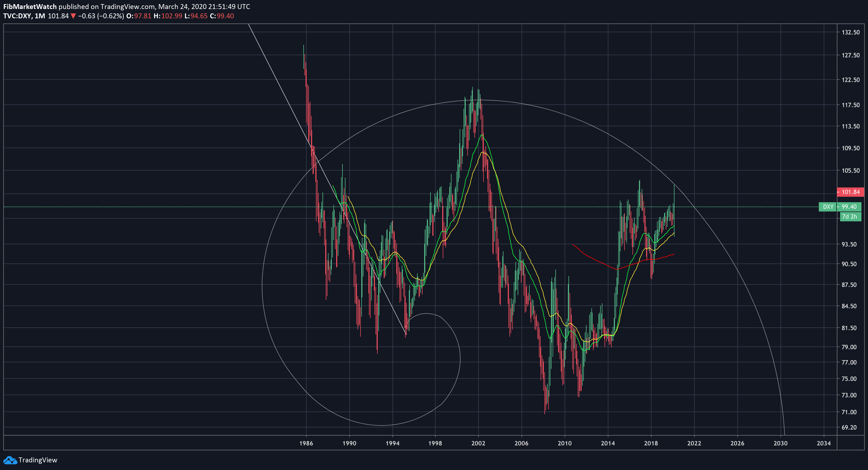This screenshot has width=868, height=470.
Task: Click the 84.50 price axis label
Action: click(x=849, y=306)
